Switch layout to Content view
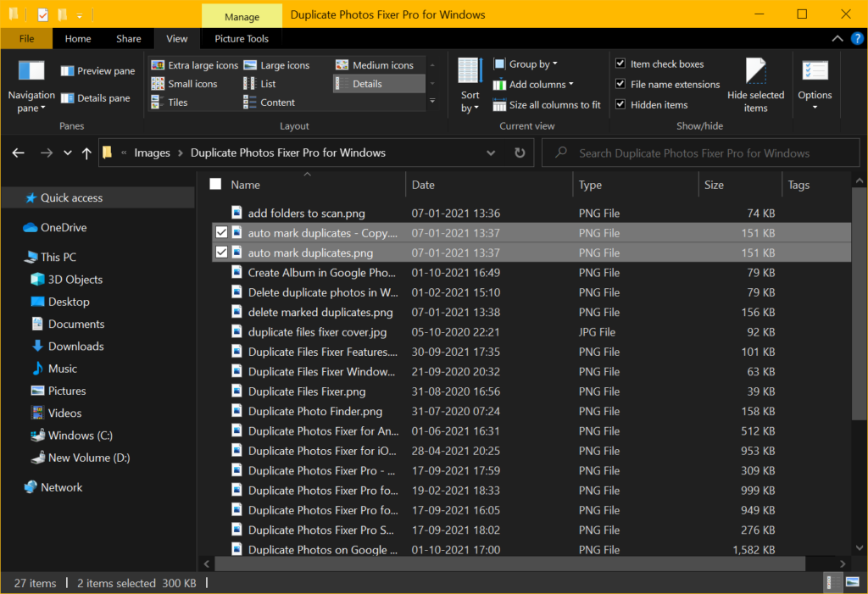 [269, 103]
